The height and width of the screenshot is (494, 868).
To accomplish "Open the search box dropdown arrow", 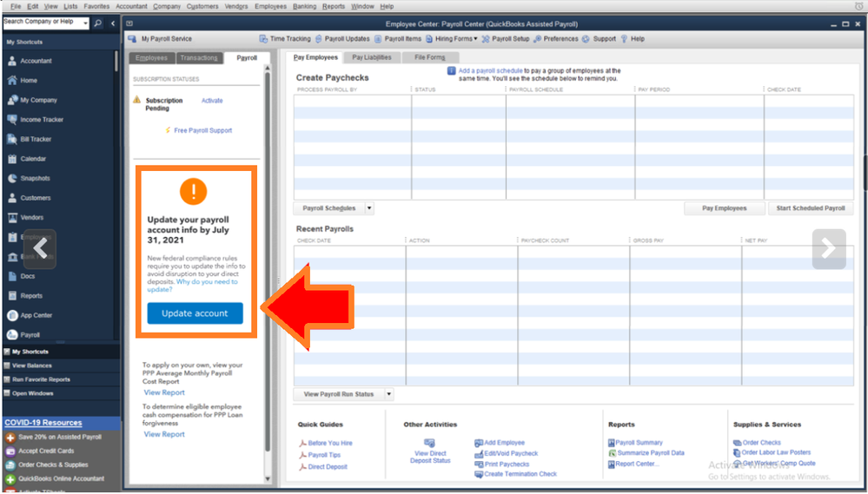I will pyautogui.click(x=85, y=23).
